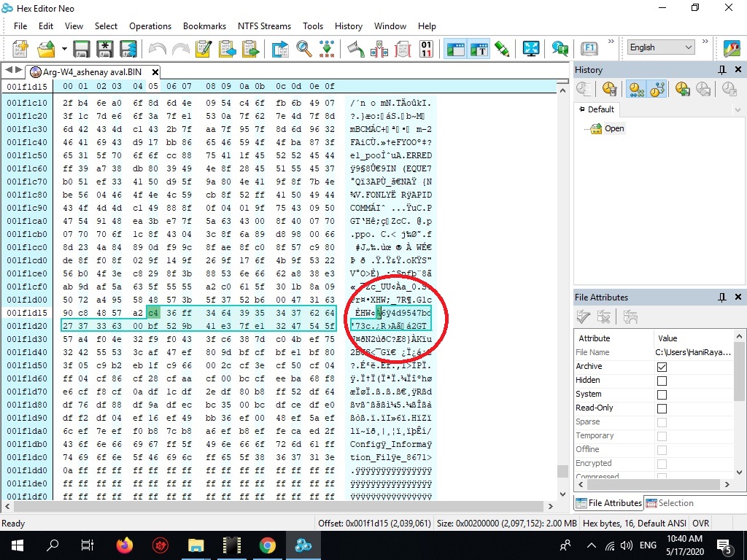747x560 pixels.
Task: Check the Encrypted attribute checkbox
Action: click(x=662, y=463)
